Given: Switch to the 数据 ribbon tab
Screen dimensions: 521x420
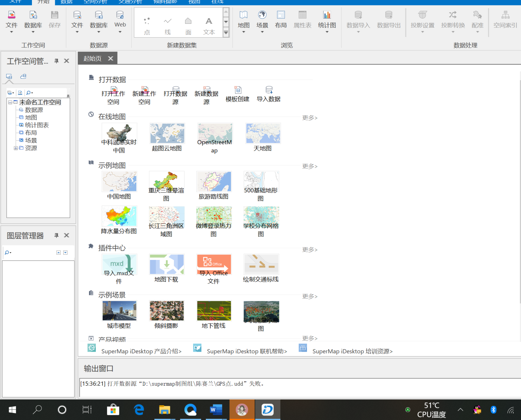Looking at the screenshot, I should 66,2.
